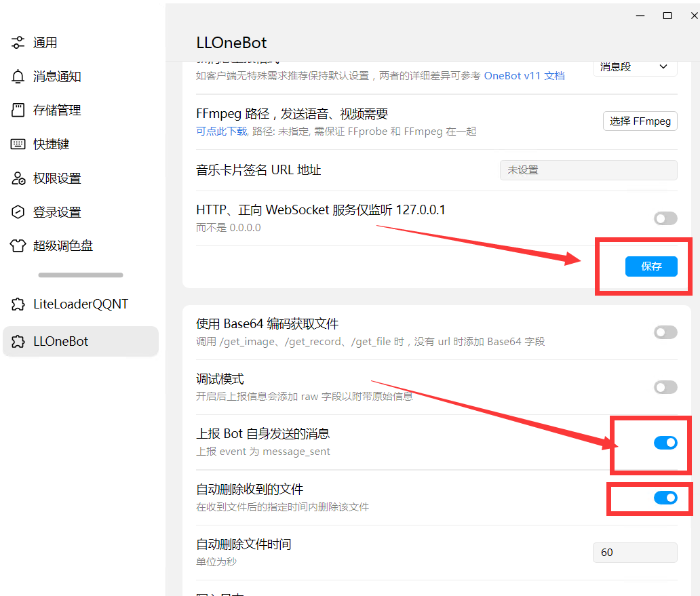This screenshot has width=700, height=596.
Task: Click the 选择 FFmpeg button
Action: 640,121
